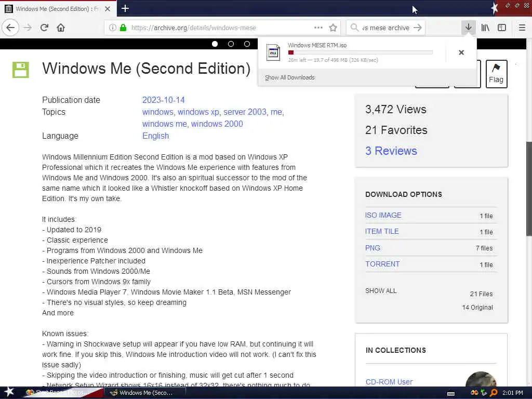
Task: Open the ITEM TILE download option
Action: (x=382, y=231)
